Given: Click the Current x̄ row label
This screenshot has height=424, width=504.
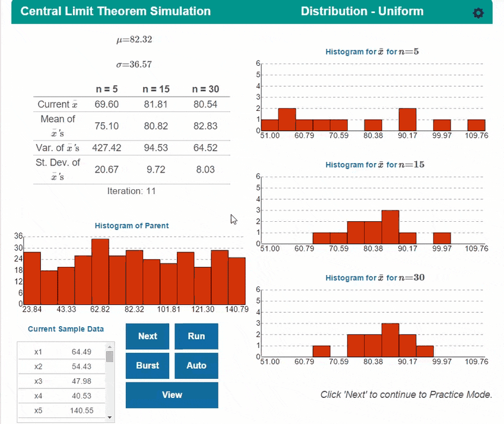Looking at the screenshot, I should [x=58, y=104].
